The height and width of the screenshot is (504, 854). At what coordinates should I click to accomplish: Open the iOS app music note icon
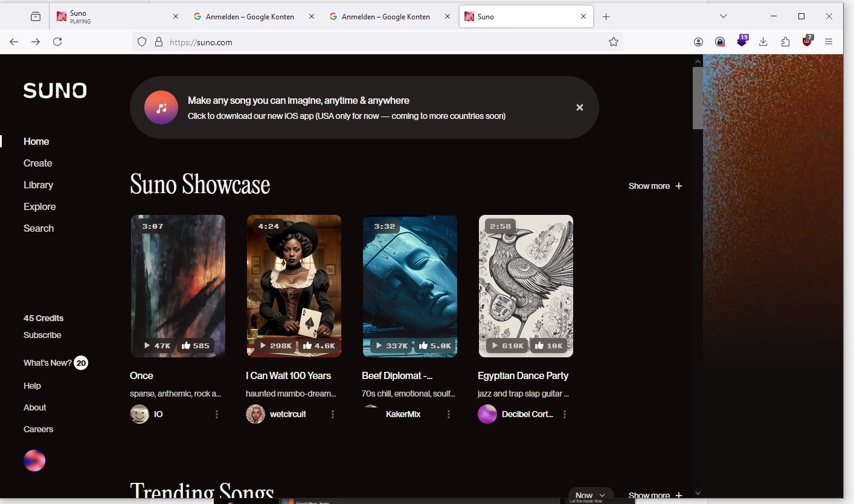pos(161,107)
